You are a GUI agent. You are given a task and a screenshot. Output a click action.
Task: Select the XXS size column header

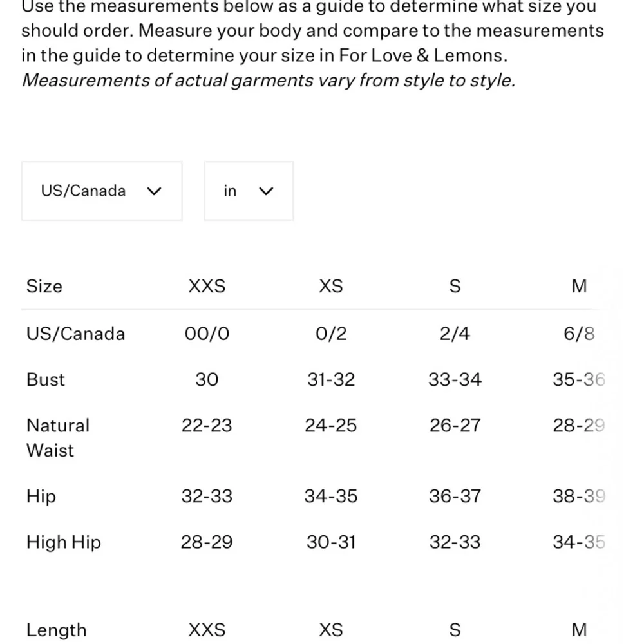click(207, 287)
